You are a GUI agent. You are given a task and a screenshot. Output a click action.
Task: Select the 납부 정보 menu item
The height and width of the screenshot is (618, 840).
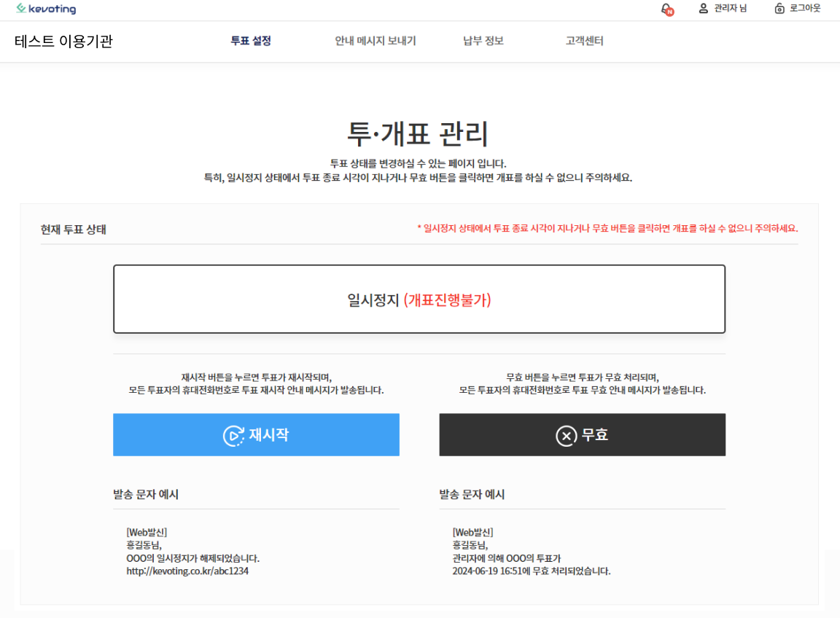click(483, 41)
